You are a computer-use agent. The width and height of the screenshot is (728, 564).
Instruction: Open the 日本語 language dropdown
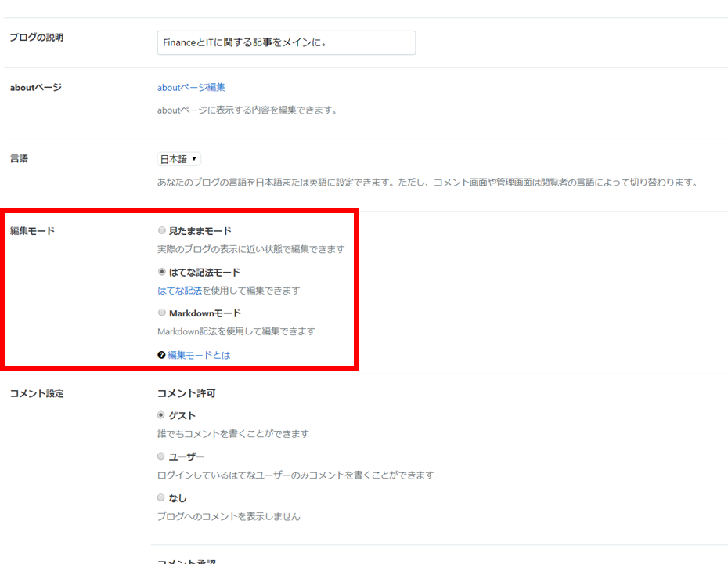coord(178,158)
